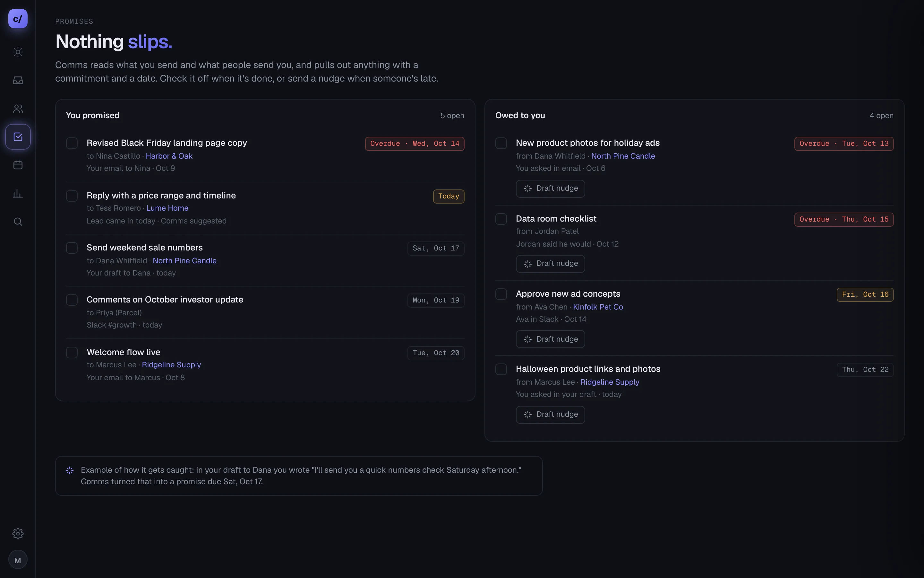This screenshot has width=924, height=578.
Task: Open the Today sun icon in the sidebar
Action: point(18,52)
